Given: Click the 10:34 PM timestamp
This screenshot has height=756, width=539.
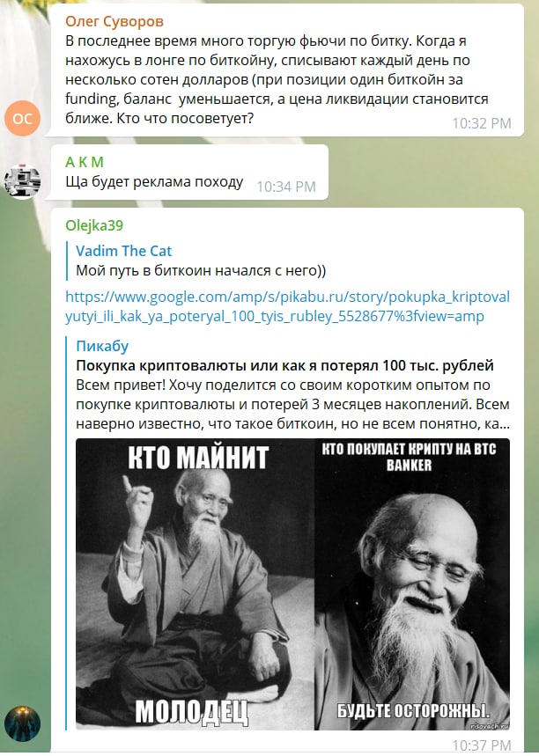Looking at the screenshot, I should point(285,187).
